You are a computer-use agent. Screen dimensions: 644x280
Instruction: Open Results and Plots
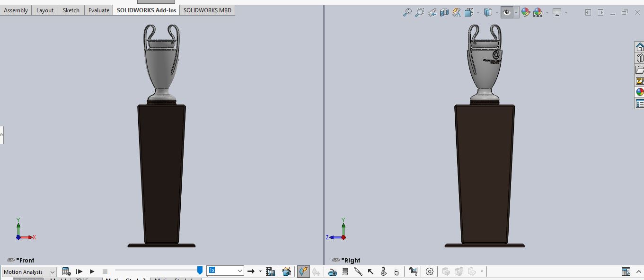[x=413, y=271]
